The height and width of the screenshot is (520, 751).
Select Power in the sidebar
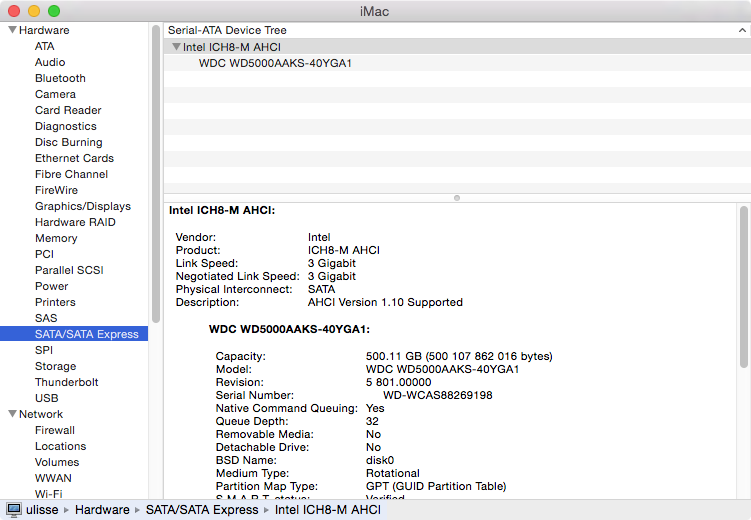point(52,286)
